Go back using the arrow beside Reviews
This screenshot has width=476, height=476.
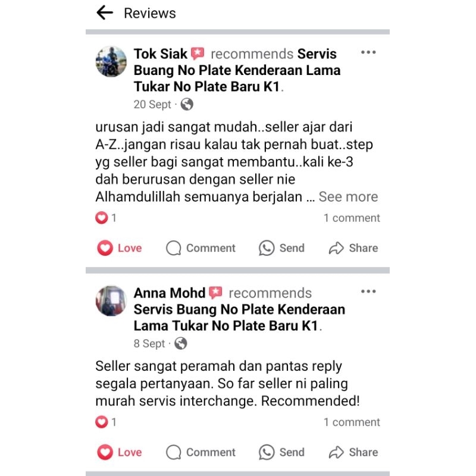coord(105,13)
